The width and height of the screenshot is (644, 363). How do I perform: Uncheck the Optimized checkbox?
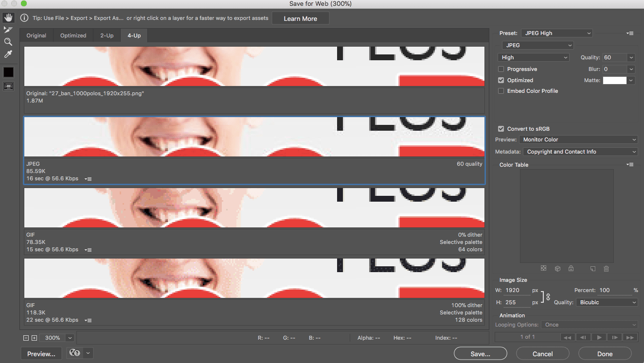501,80
